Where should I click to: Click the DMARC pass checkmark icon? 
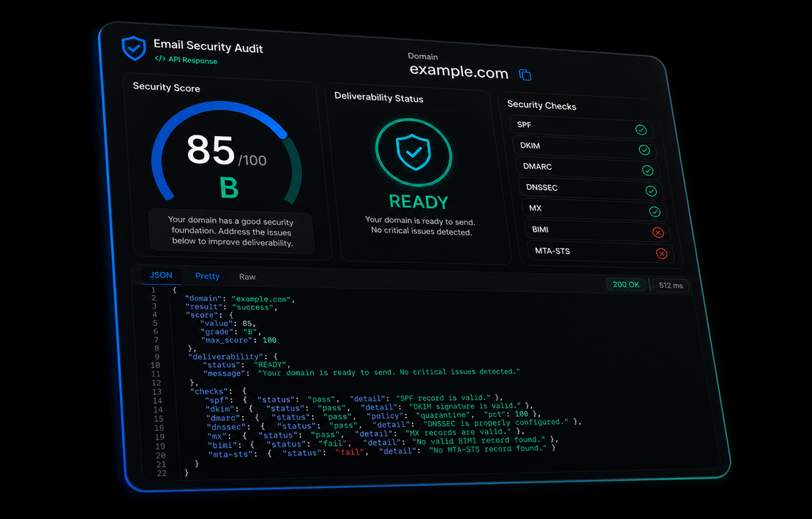click(x=647, y=170)
